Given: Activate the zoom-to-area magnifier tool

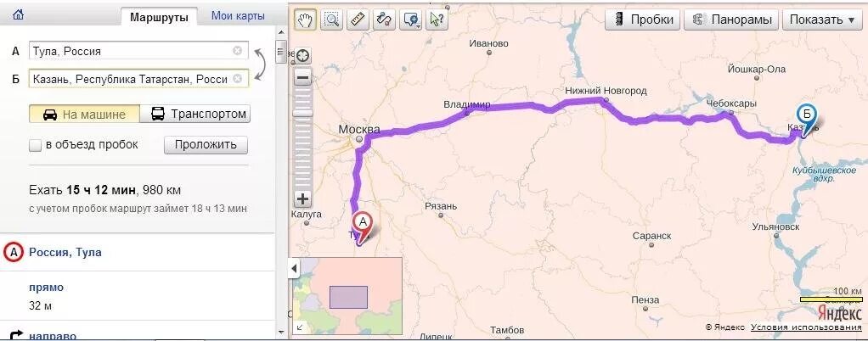Looking at the screenshot, I should click(x=332, y=20).
